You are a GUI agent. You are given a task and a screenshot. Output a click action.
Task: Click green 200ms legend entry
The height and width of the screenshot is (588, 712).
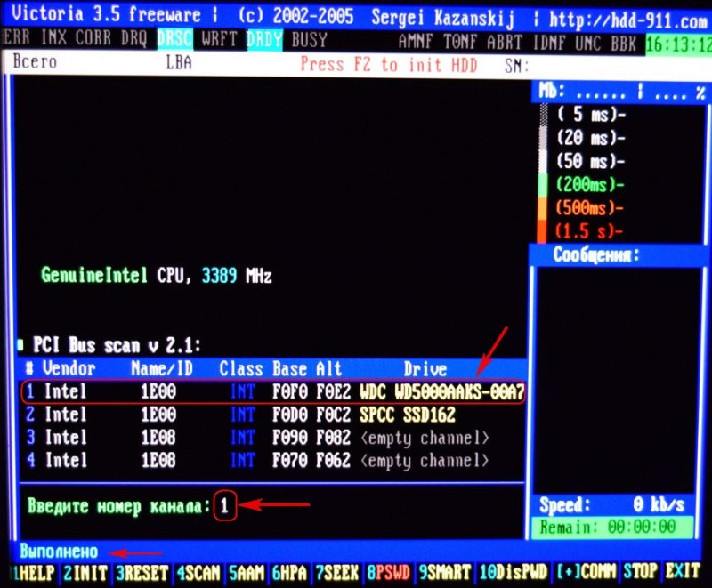(x=590, y=184)
